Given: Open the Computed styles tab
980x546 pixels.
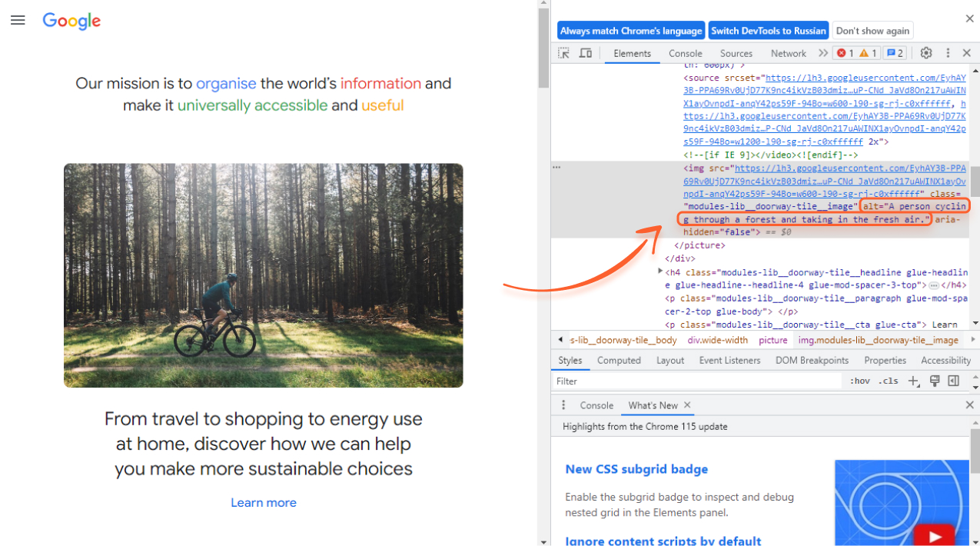Looking at the screenshot, I should [619, 360].
